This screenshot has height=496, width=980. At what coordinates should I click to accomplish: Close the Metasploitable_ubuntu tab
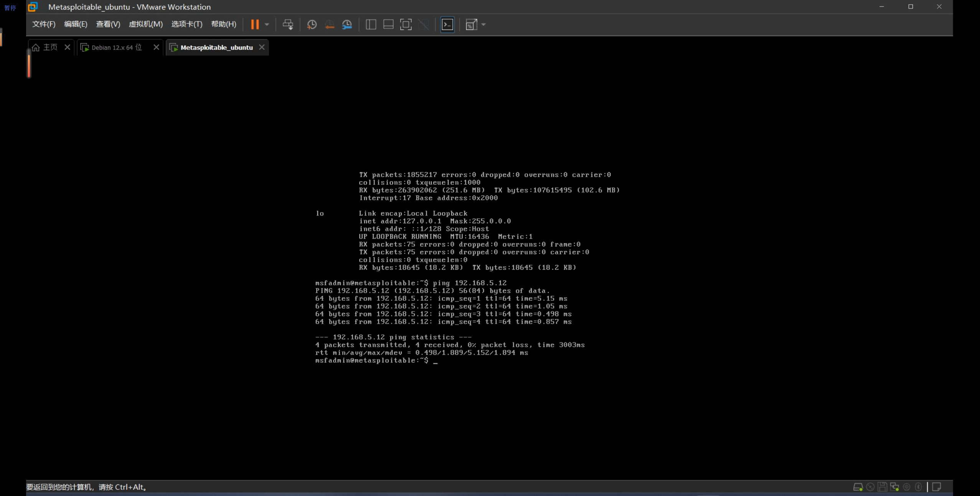tap(262, 47)
